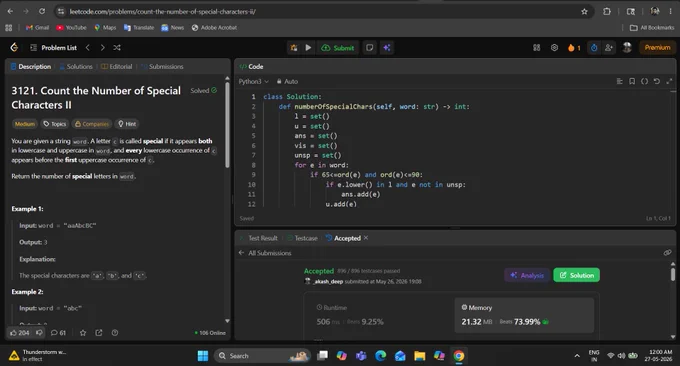
Task: Open the timer stopwatch icon
Action: click(594, 48)
